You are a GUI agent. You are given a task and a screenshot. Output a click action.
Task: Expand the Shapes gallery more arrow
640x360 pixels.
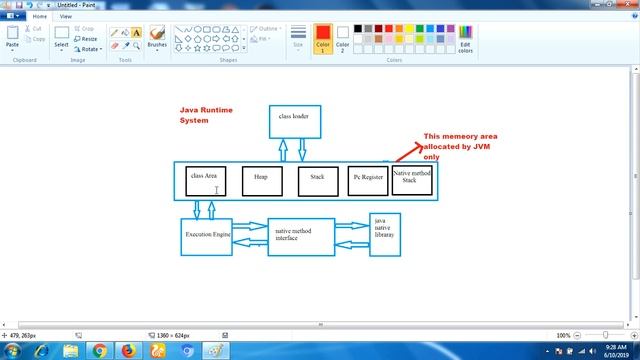click(244, 48)
